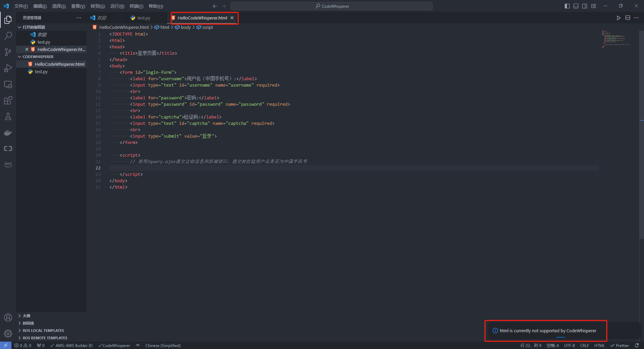Open the View (查看) menu

pos(78,6)
